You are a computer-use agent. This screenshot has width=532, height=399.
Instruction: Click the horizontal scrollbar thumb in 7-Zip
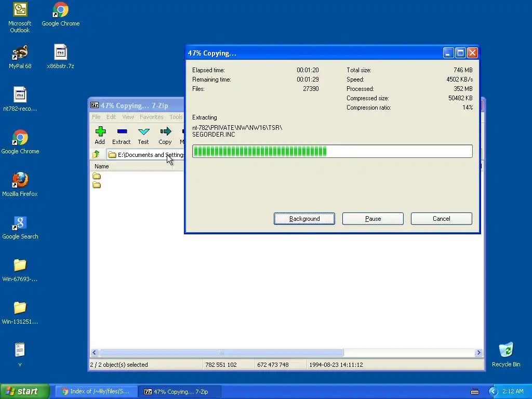(221, 353)
